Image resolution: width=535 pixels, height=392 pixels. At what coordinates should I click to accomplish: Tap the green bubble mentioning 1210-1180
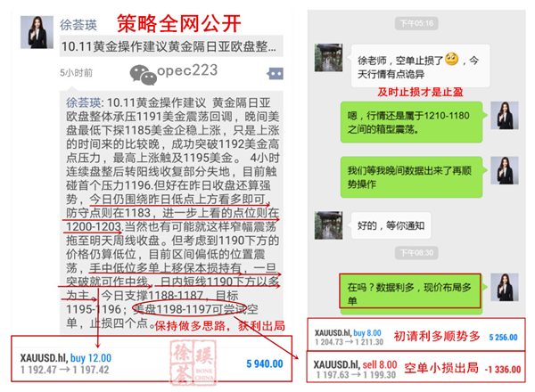pyautogui.click(x=411, y=122)
